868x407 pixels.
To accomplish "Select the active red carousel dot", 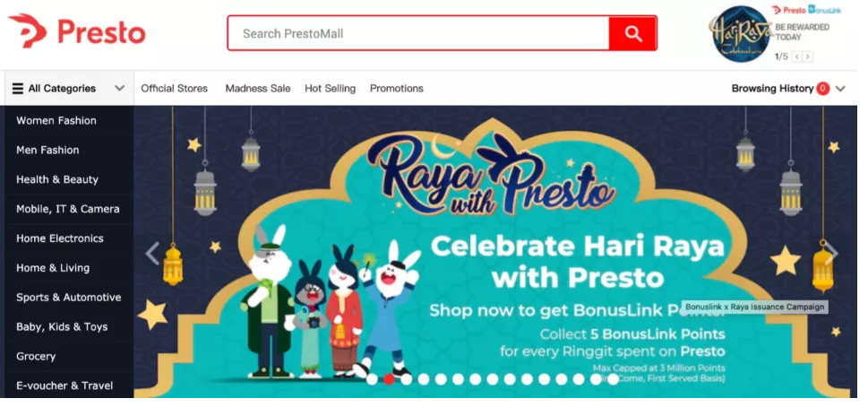I will (389, 379).
